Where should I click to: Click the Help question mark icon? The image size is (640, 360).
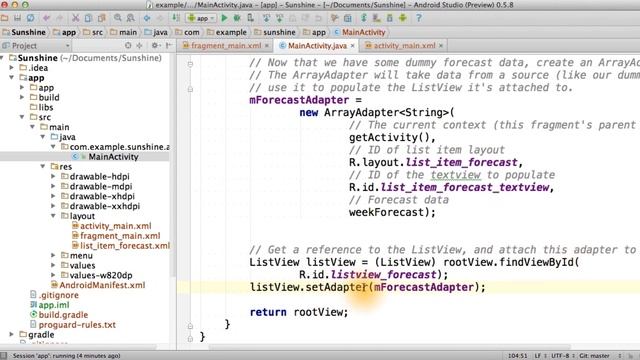(418, 18)
